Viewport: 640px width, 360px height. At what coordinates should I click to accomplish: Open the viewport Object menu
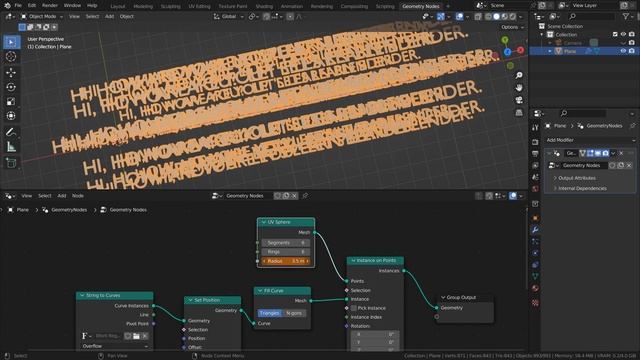(x=127, y=16)
